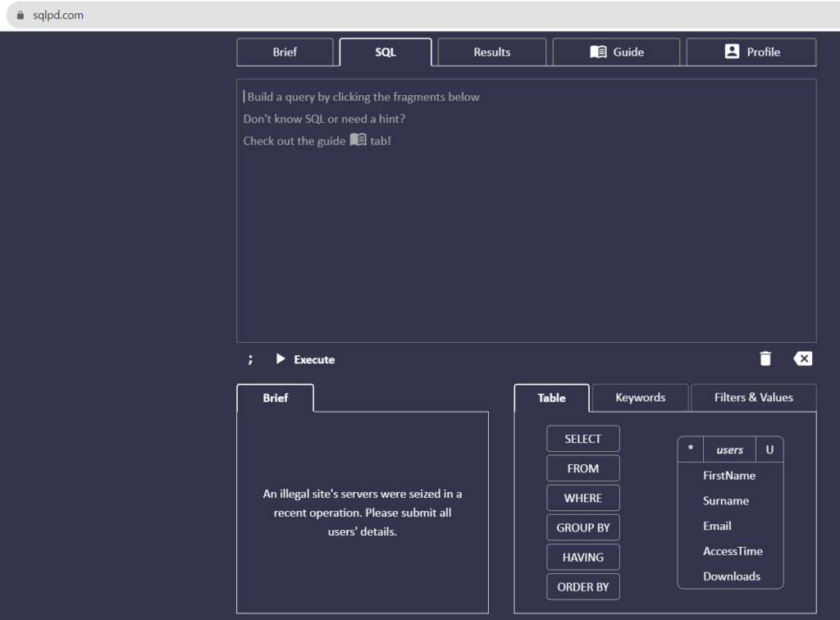Insert the SELECT keyword
This screenshot has height=620, width=840.
[x=582, y=438]
